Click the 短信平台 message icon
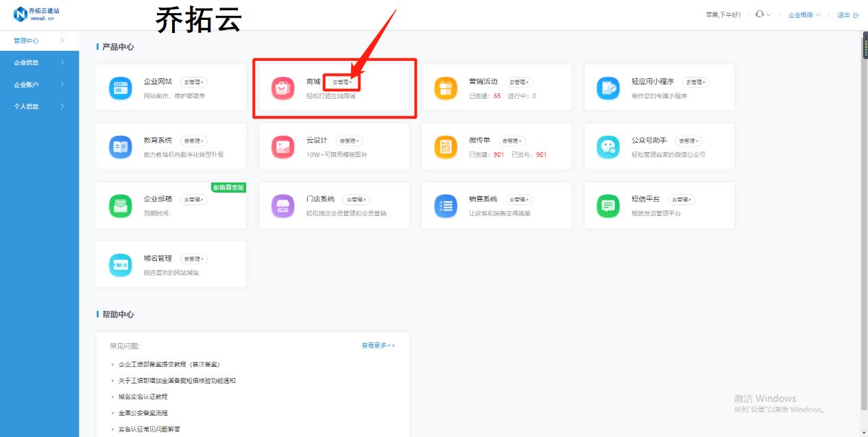The image size is (868, 437). 607,205
